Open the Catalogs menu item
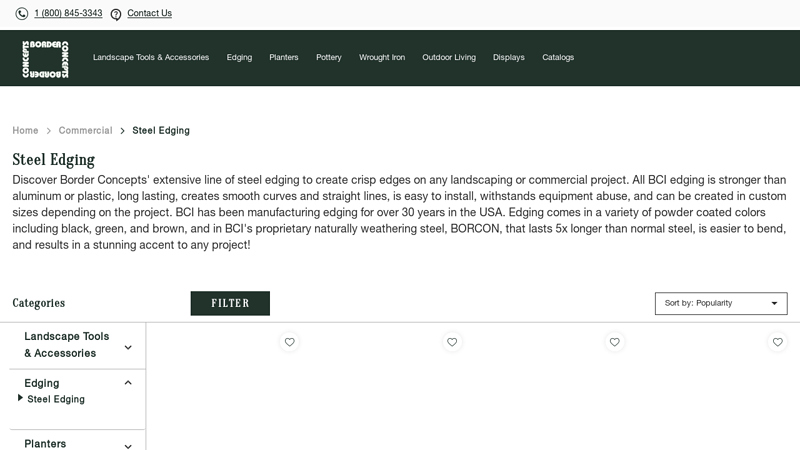 coord(558,58)
